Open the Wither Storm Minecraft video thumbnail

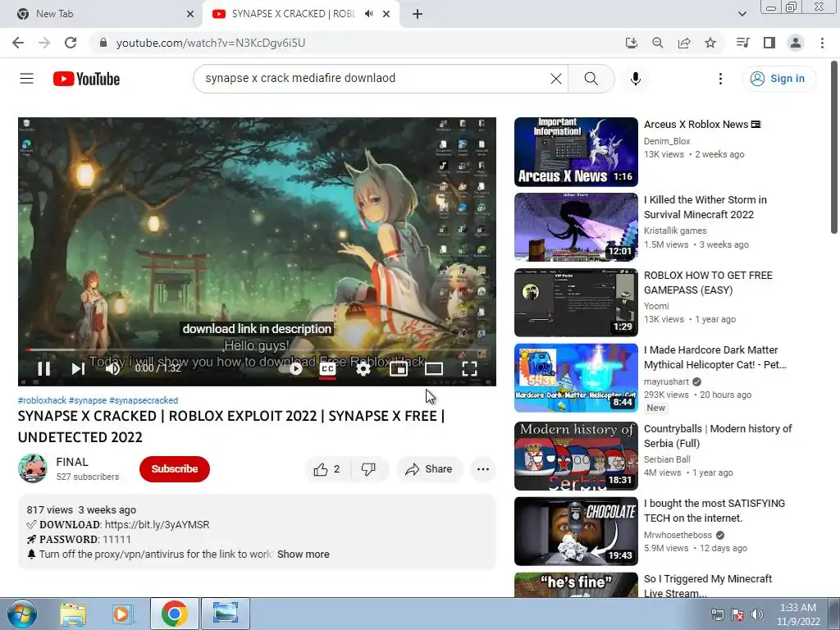click(x=576, y=227)
